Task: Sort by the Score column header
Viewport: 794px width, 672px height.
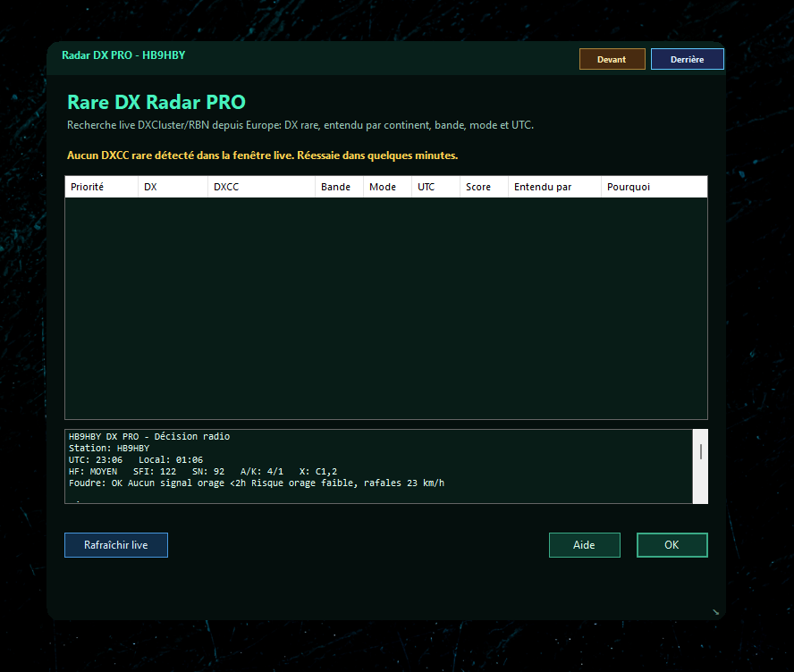Action: click(484, 187)
